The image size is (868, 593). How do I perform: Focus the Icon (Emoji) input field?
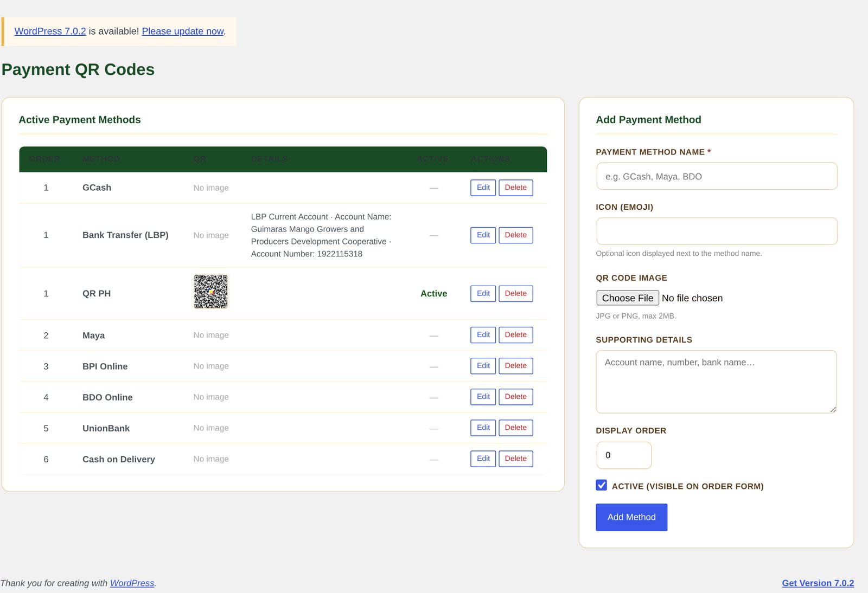coord(717,231)
